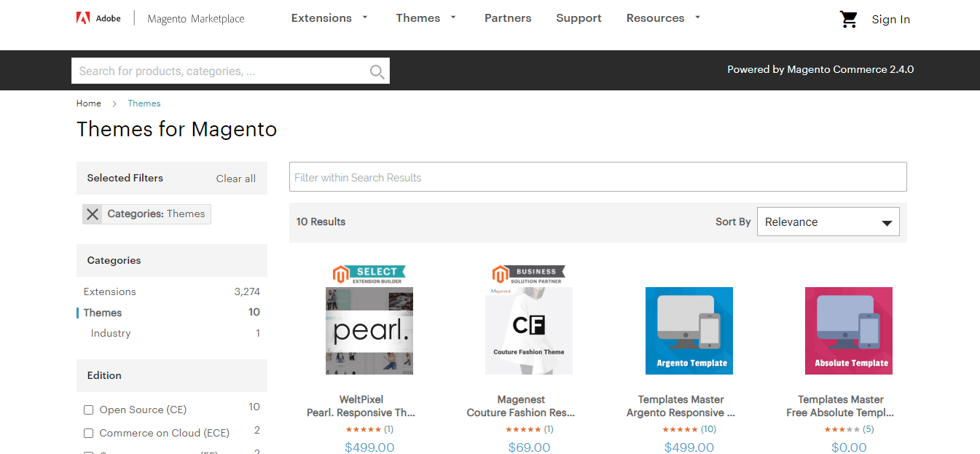
Task: Expand the Resources menu
Action: 663,18
